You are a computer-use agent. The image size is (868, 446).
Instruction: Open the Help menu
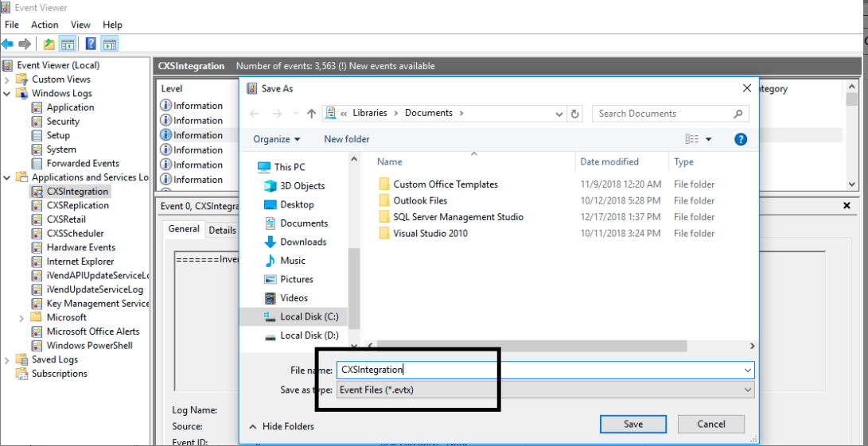pyautogui.click(x=112, y=25)
